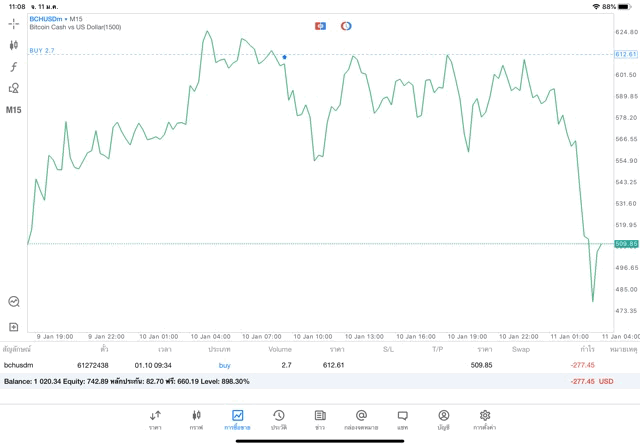The height and width of the screenshot is (447, 640).
Task: Open the History tab with clock icon
Action: (x=278, y=419)
